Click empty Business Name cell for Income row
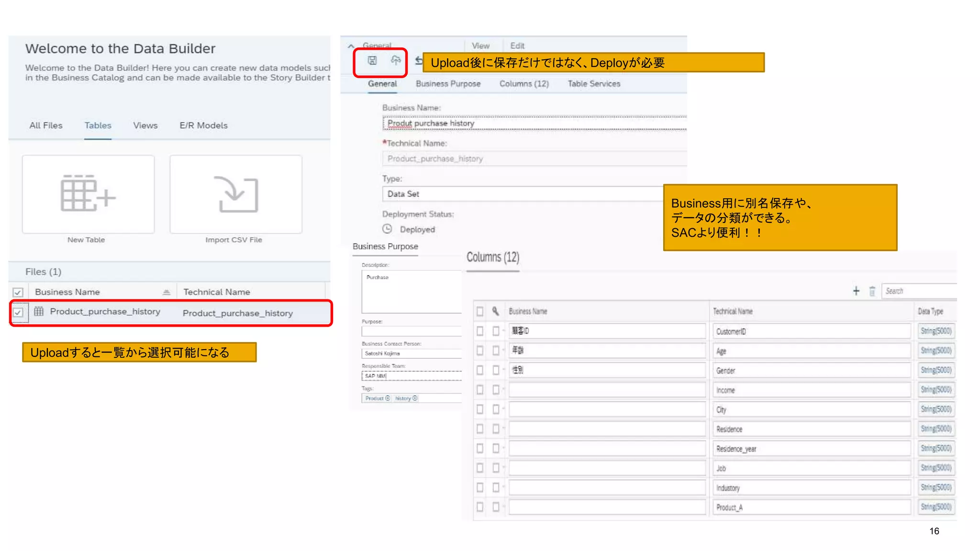The width and height of the screenshot is (980, 551). tap(607, 390)
